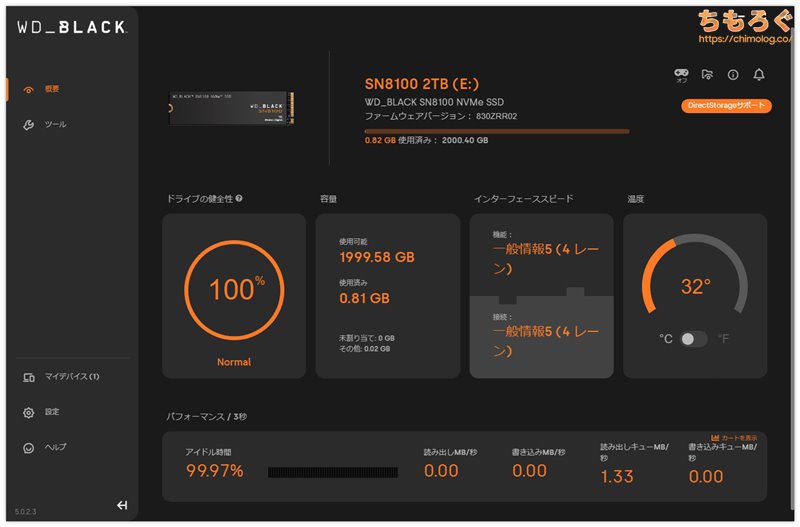The image size is (800, 527).
Task: Open the ツール wrench icon
Action: [29, 124]
